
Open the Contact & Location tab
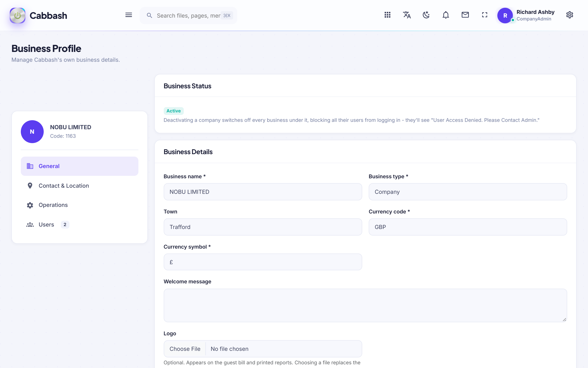(x=79, y=186)
